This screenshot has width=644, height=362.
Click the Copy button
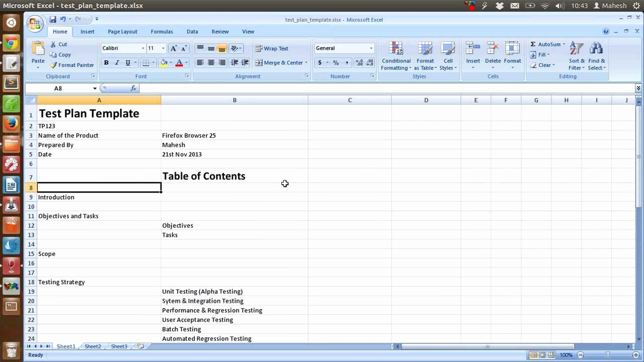pos(60,55)
